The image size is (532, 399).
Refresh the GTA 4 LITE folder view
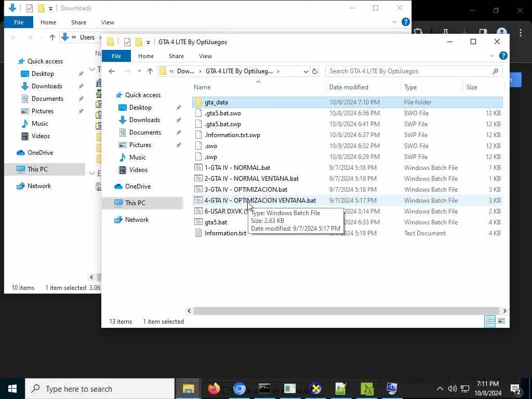point(314,71)
